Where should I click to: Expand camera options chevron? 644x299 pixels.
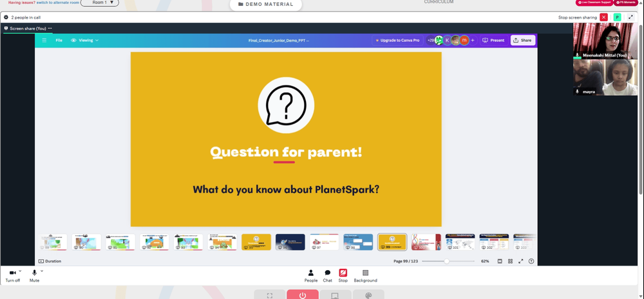click(x=20, y=271)
